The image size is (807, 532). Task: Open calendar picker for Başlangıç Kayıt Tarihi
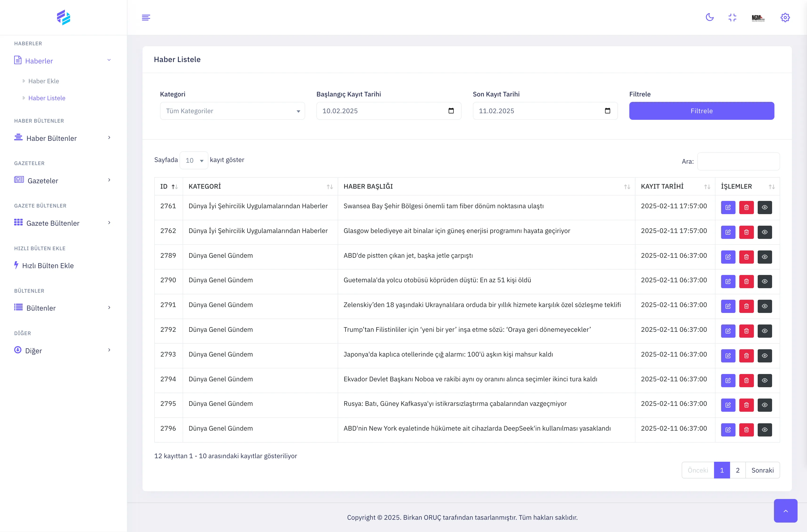(x=451, y=111)
